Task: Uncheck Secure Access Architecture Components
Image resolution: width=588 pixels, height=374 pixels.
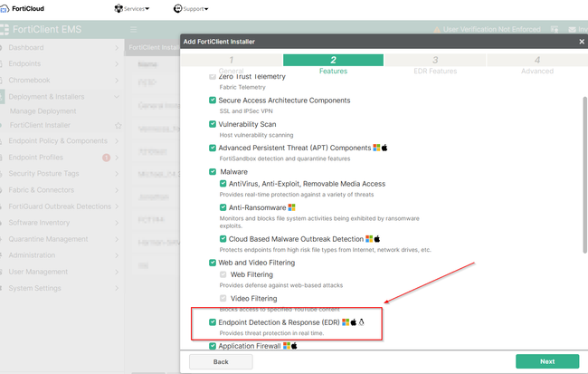Action: pyautogui.click(x=213, y=100)
